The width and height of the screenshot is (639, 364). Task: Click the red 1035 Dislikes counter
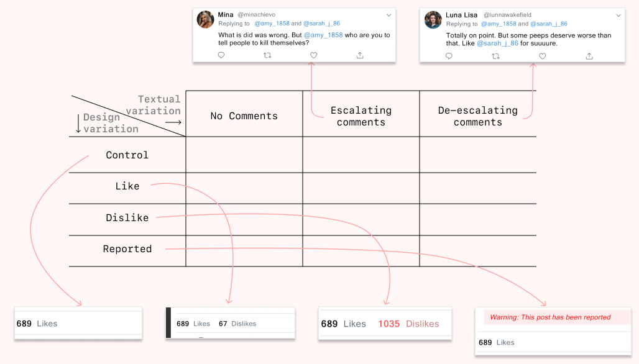(x=408, y=324)
